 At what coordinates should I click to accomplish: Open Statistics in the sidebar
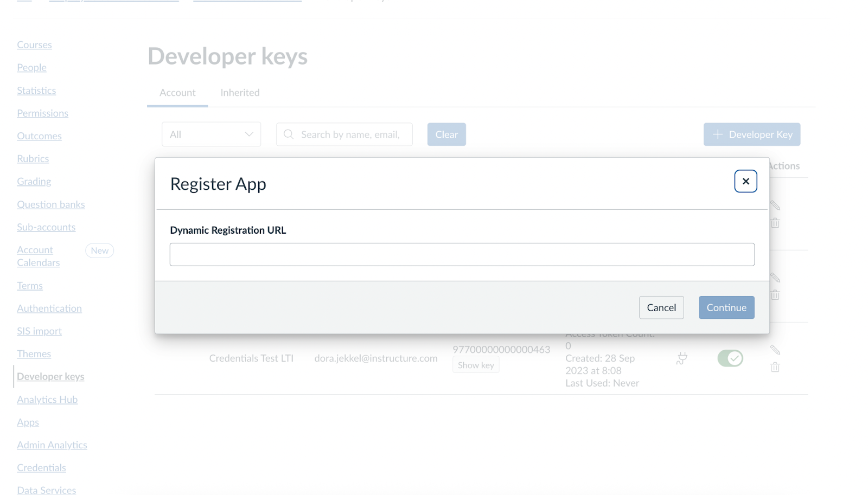[x=36, y=91]
